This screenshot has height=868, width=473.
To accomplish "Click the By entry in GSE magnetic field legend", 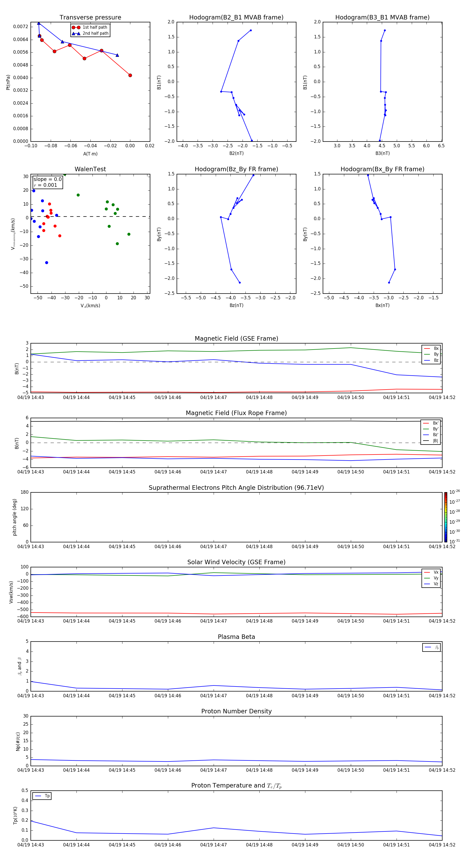I will [431, 355].
